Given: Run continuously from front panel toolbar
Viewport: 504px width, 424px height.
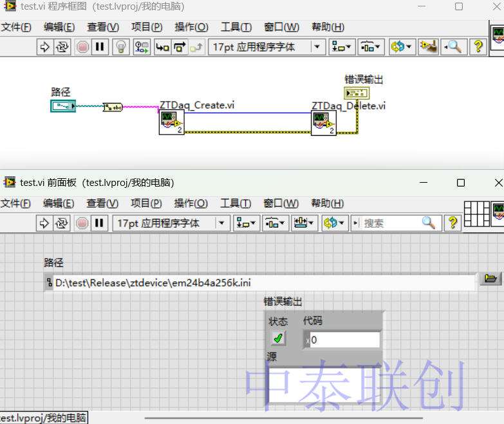Looking at the screenshot, I should (61, 223).
